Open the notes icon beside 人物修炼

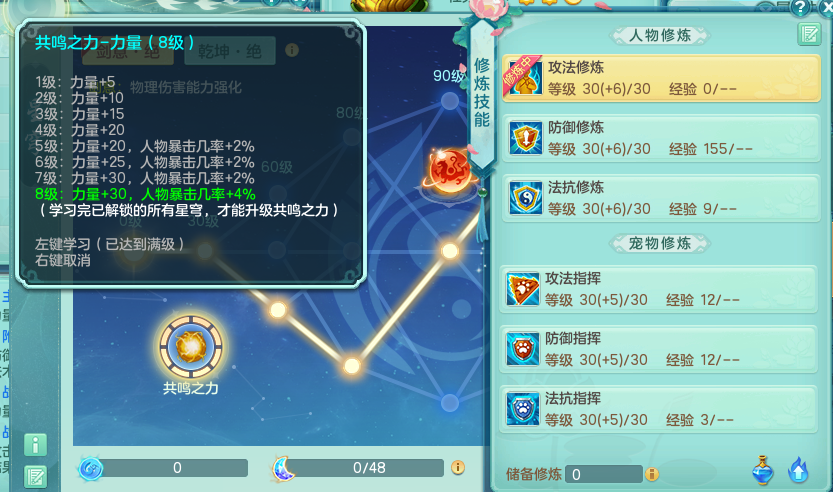[x=809, y=35]
